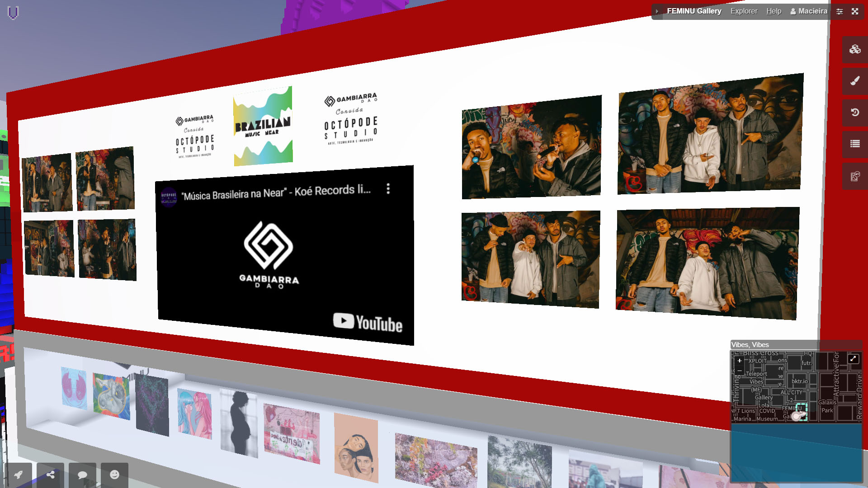Screen dimensions: 868x488
Task: Open the NFT image panel icon
Action: click(x=854, y=176)
